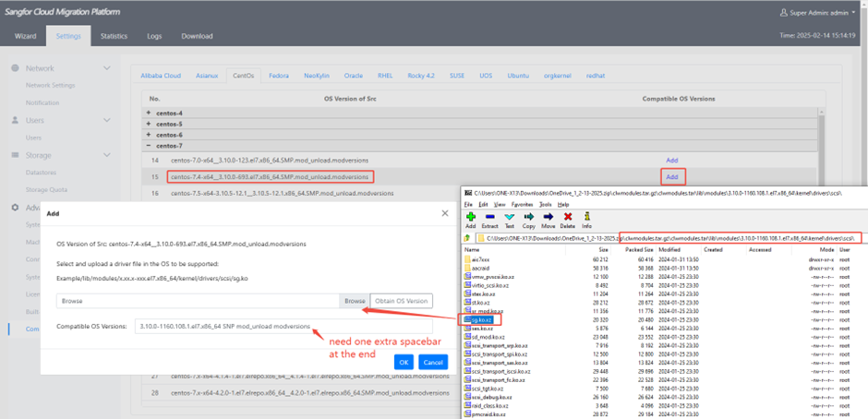Open the View menu in 7-Zip
868x419 pixels.
pos(500,204)
